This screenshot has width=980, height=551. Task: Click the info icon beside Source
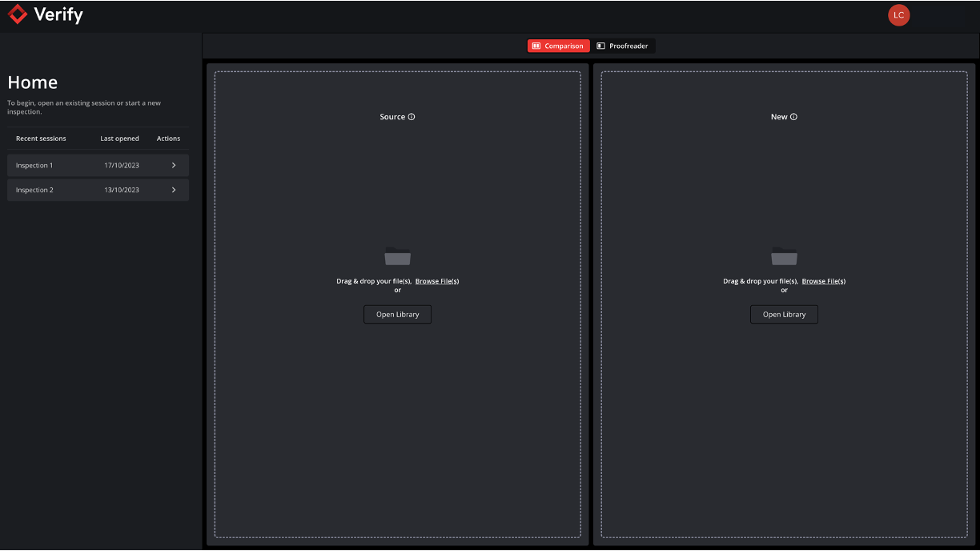412,117
